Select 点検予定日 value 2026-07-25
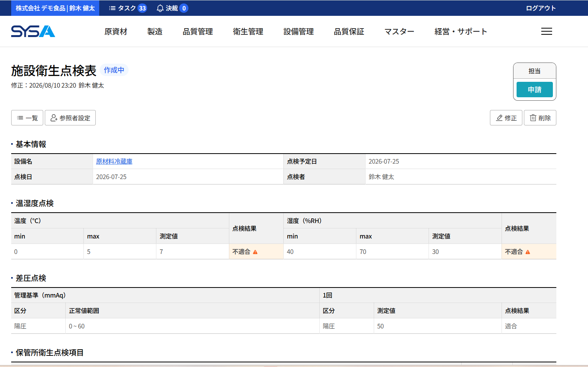Viewport: 588px width, 367px height. coord(384,161)
